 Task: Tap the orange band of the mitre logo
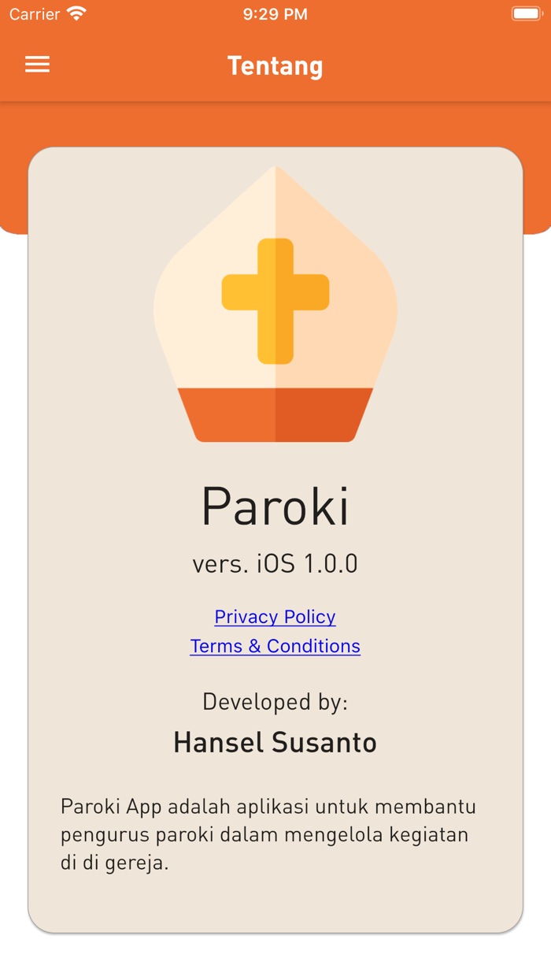(275, 414)
